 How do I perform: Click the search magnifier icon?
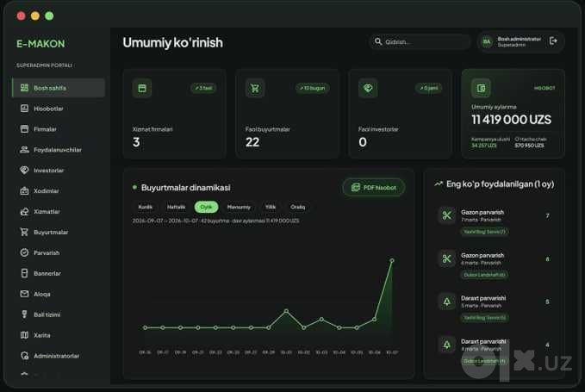tap(378, 41)
